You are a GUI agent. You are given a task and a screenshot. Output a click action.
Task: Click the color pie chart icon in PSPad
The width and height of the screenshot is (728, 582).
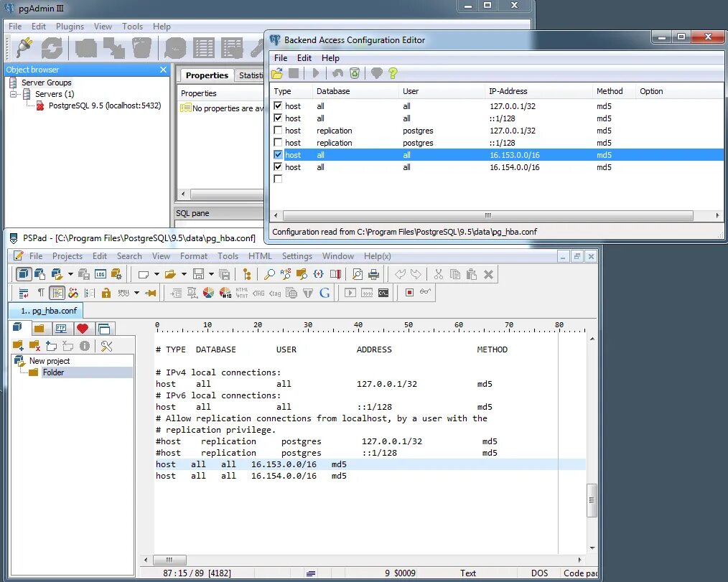point(208,293)
